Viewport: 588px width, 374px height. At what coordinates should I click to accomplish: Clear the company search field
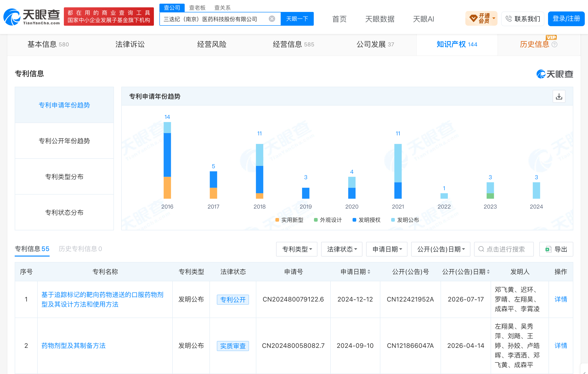pyautogui.click(x=272, y=19)
